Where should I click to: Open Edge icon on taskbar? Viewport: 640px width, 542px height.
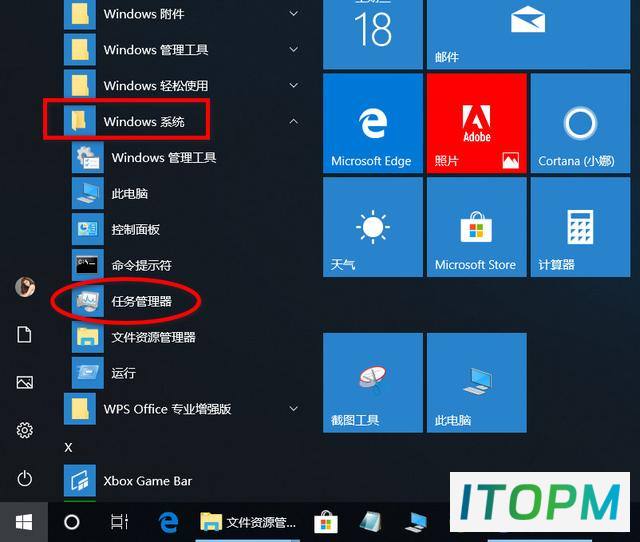point(168,522)
